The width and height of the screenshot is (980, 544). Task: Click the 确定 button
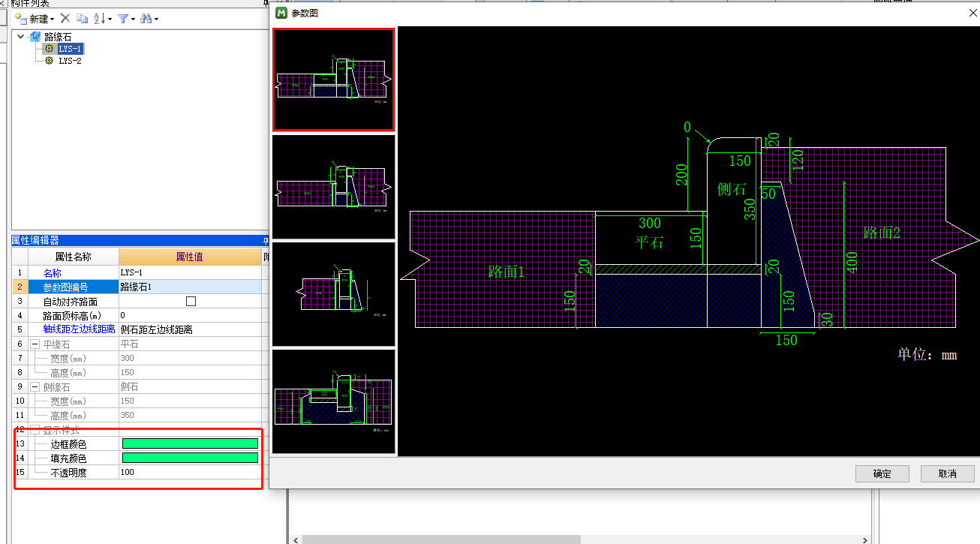click(x=882, y=473)
